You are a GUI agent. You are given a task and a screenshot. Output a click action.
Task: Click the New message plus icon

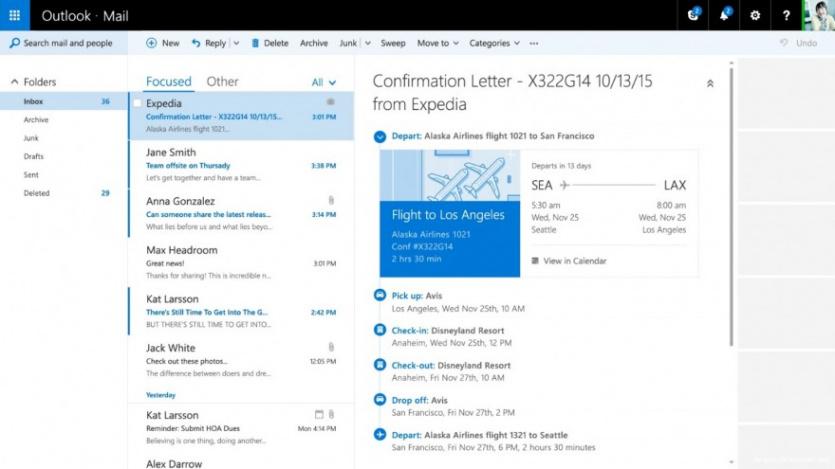(x=151, y=43)
